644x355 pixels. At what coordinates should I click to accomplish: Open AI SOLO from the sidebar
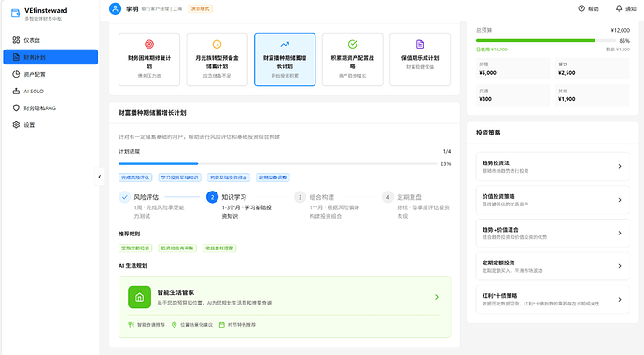[50, 91]
